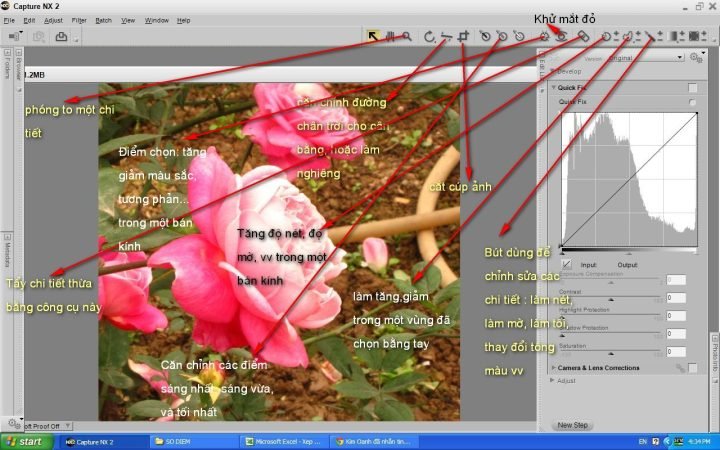Adjust the Saturation slider
720x450 pixels.
tap(611, 352)
